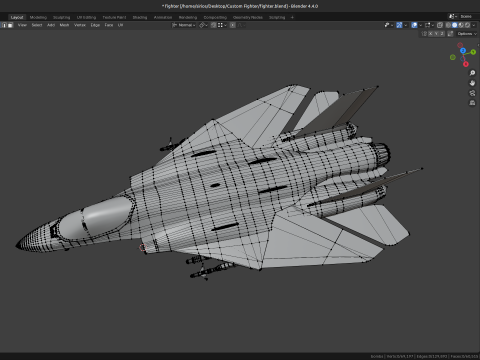Click the hand pan-view icon

(x=472, y=83)
